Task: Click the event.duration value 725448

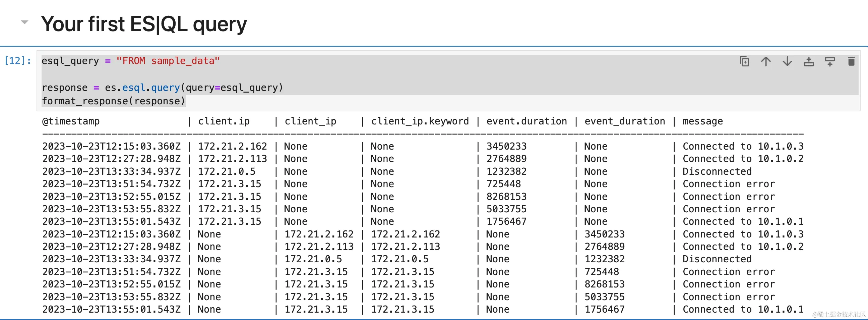Action: [x=503, y=184]
